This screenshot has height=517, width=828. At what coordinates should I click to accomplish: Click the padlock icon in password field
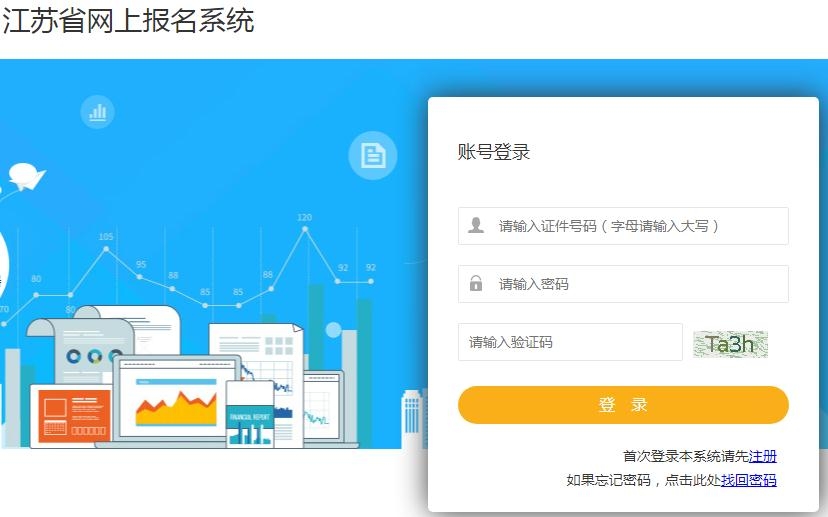(476, 283)
